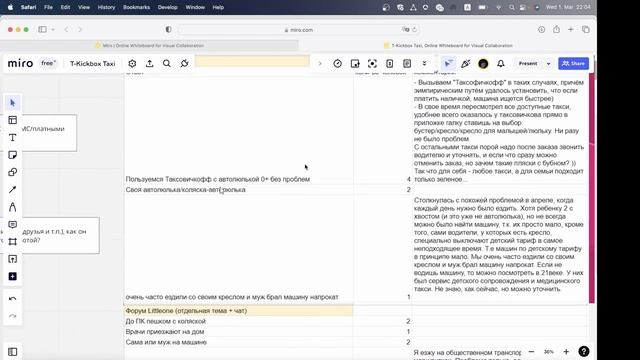Open board settings gear icon
The image size is (640, 360).
click(132, 64)
